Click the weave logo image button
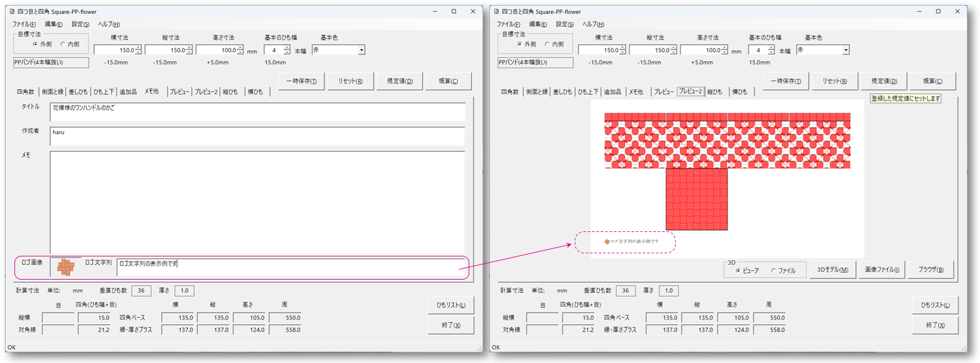 66,267
